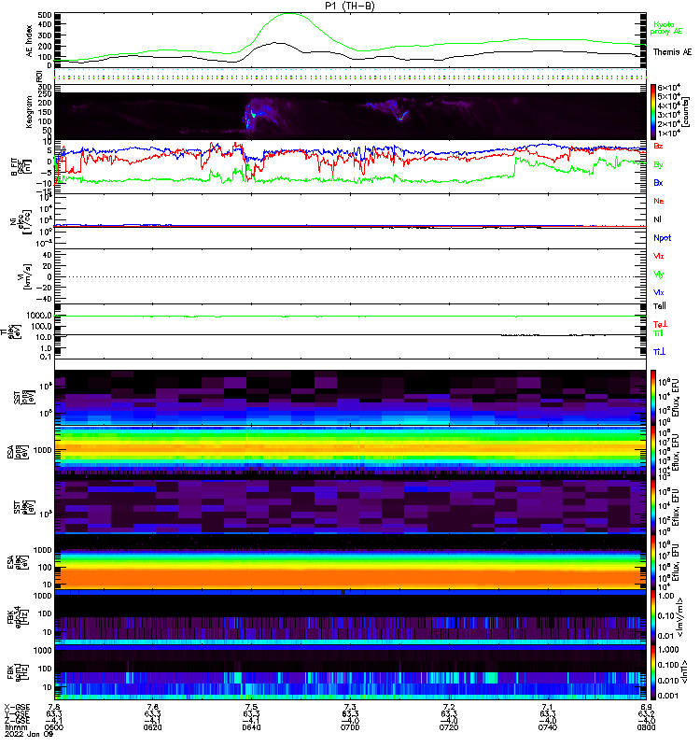Select the blue "Ti⊥" legend label

point(659,352)
